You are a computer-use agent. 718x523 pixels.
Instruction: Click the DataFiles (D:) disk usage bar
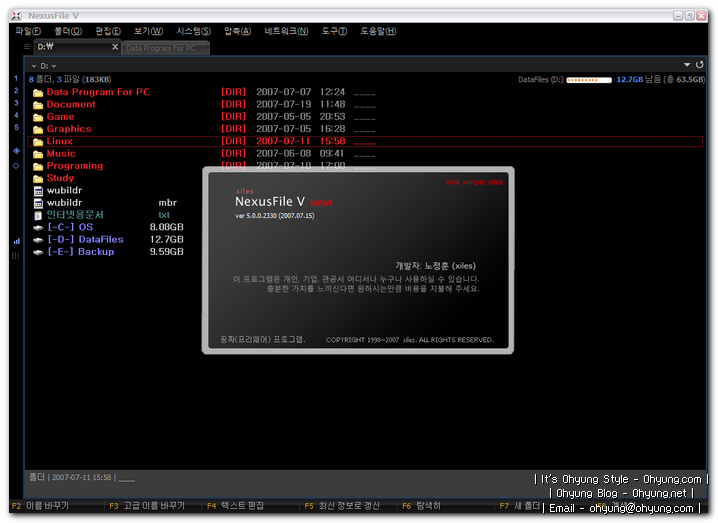589,80
